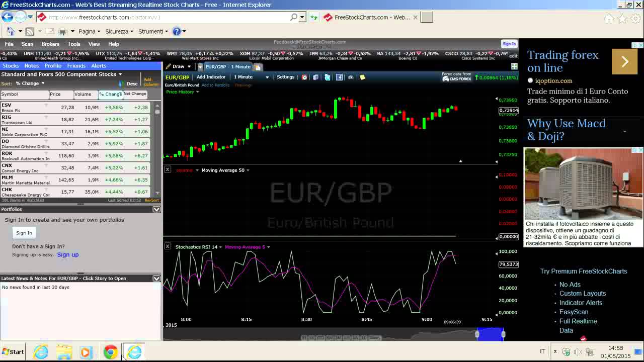Click the blue time range slider handle

491,334
